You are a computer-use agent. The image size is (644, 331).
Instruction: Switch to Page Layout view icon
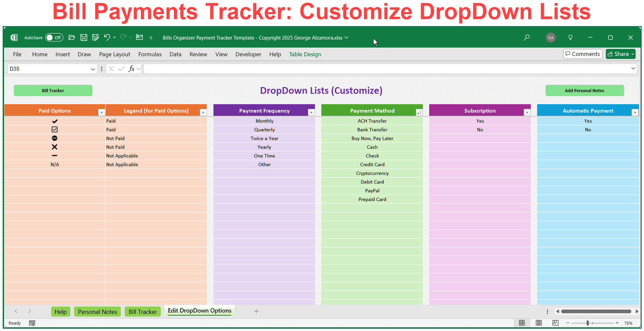click(539, 323)
